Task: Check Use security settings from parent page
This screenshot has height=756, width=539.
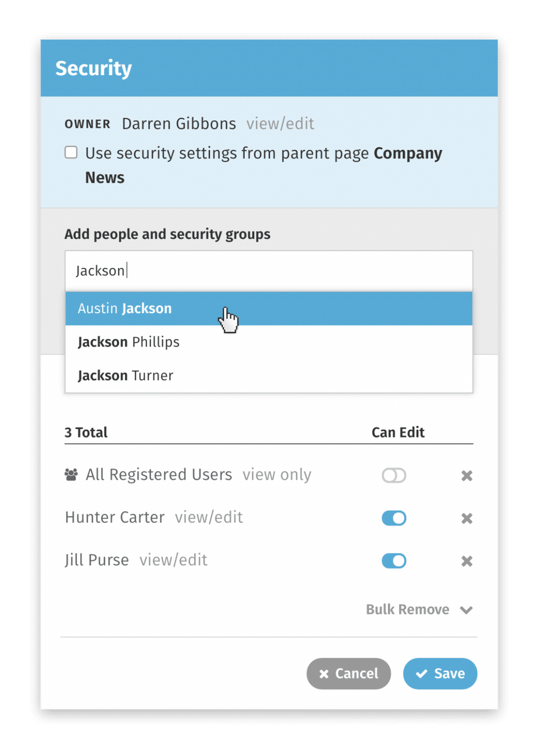Action: pos(71,153)
